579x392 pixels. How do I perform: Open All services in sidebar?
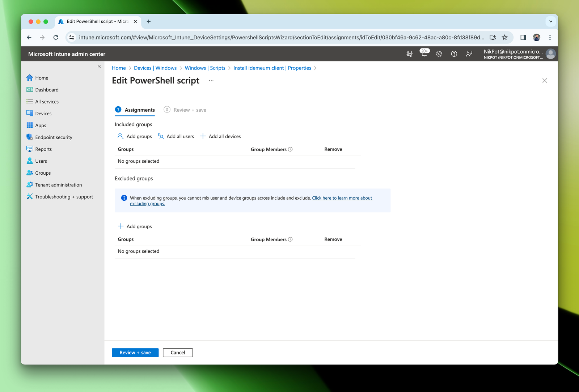coord(47,102)
